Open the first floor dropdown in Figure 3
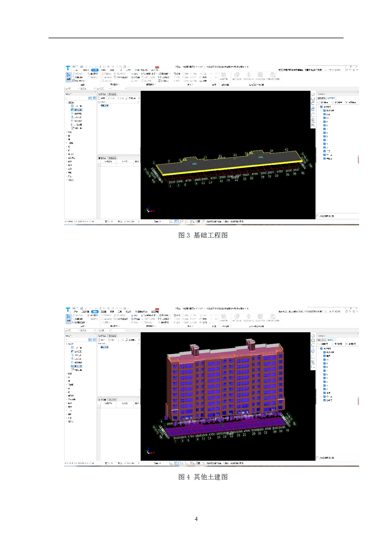The height and width of the screenshot is (555, 392). click(72, 89)
